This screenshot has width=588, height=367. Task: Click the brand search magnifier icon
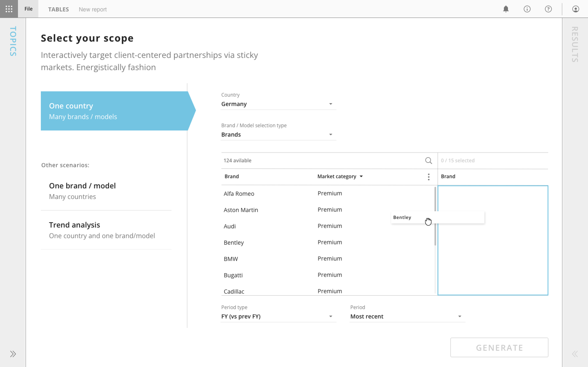pyautogui.click(x=429, y=160)
